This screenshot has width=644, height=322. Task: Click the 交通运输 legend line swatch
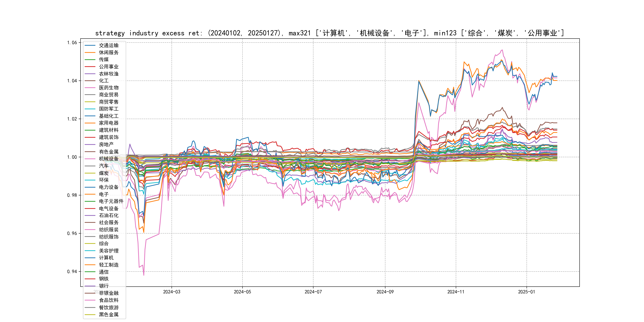pos(90,46)
